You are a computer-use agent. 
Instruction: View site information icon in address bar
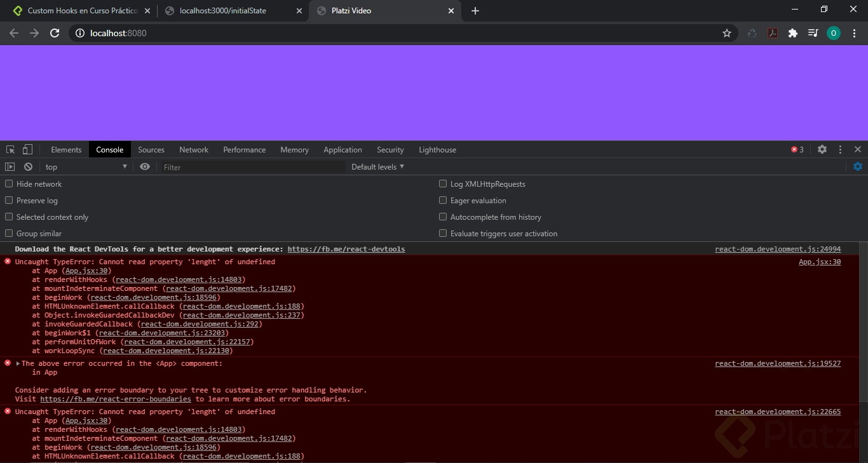click(x=79, y=33)
